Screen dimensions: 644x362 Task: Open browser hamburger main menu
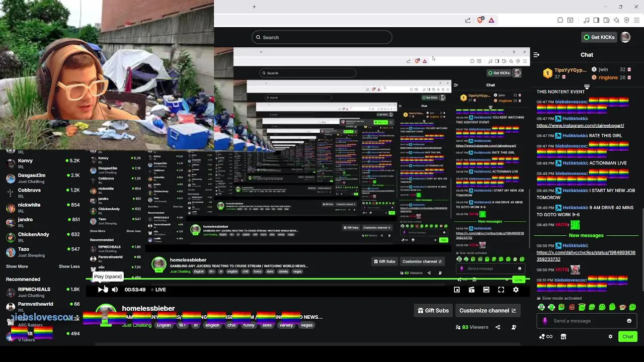coord(636,20)
